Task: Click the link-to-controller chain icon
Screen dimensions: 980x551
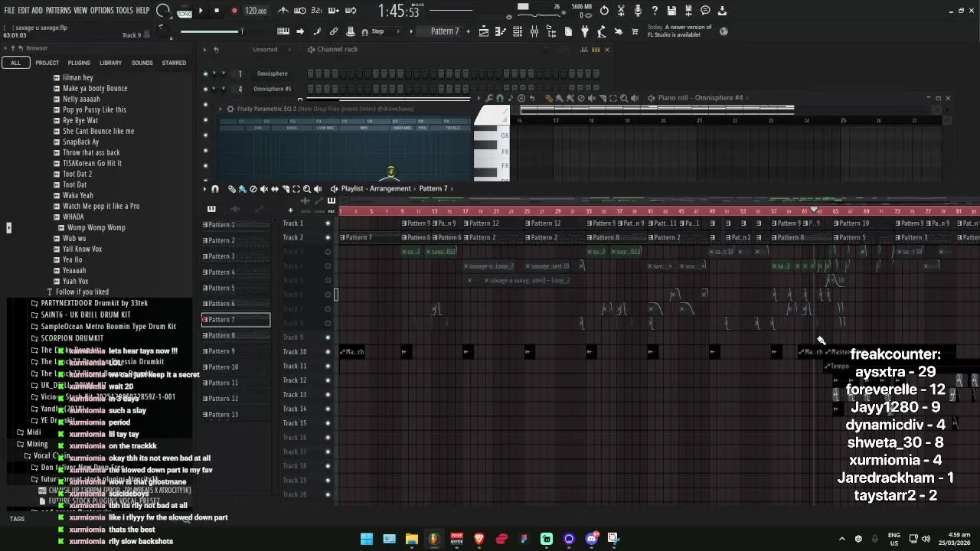Action: pos(334,31)
